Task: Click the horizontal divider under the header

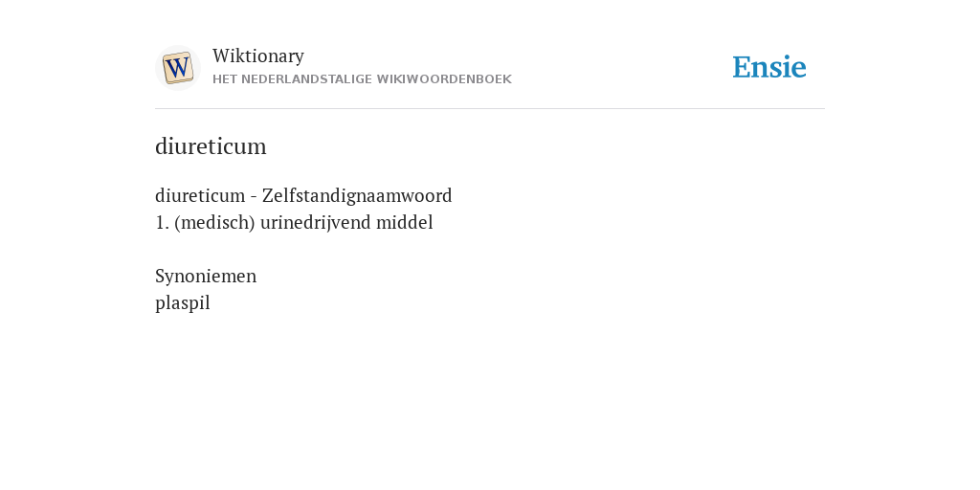Action: [490, 109]
